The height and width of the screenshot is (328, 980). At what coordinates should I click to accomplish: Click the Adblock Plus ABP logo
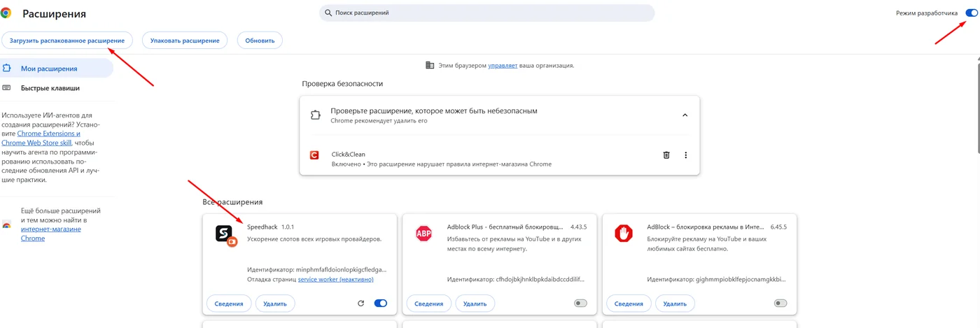pos(423,233)
